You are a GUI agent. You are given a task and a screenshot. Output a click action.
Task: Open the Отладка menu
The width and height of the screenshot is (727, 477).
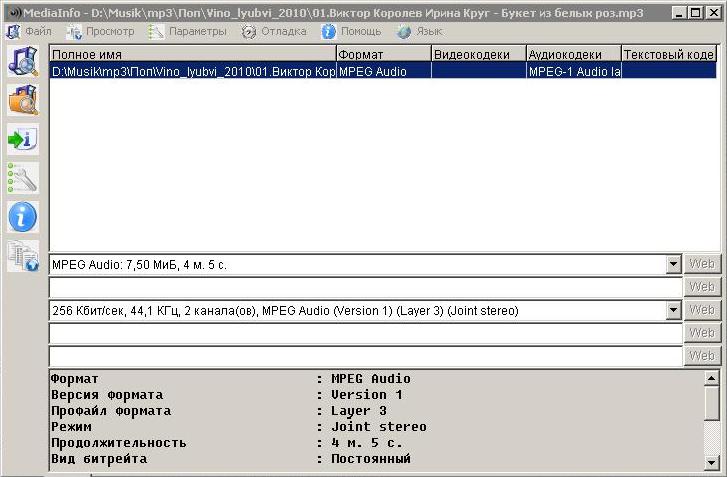pyautogui.click(x=274, y=32)
